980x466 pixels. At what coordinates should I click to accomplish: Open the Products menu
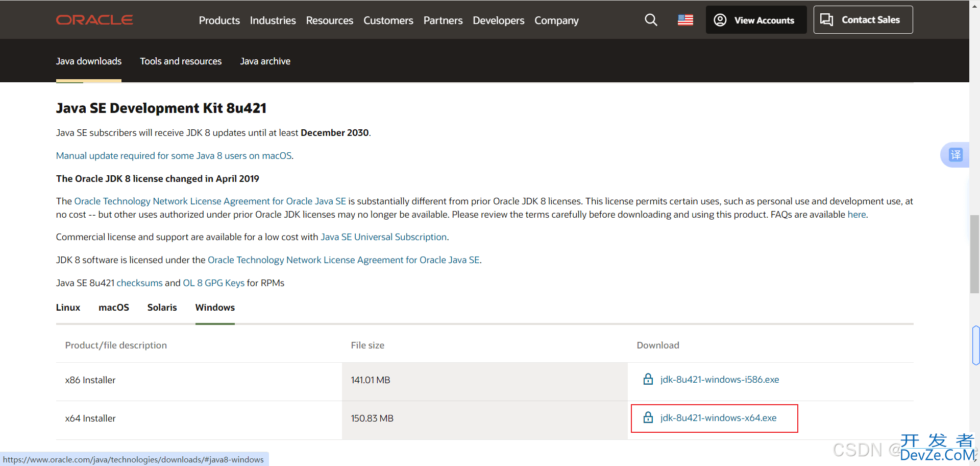tap(219, 20)
